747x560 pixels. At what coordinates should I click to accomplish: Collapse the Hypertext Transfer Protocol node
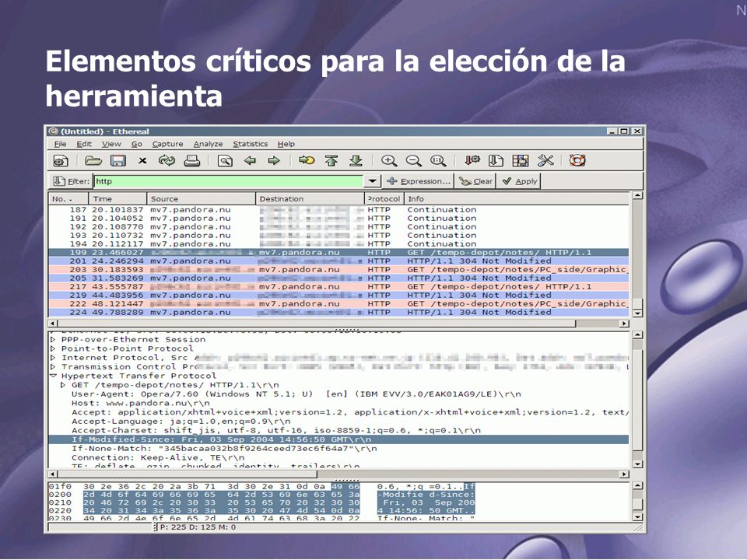tap(53, 376)
